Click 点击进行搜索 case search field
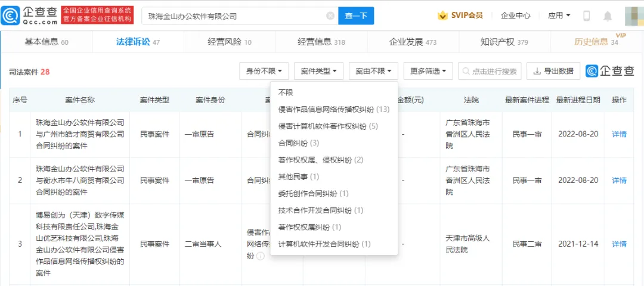This screenshot has width=644, height=286. (x=490, y=71)
